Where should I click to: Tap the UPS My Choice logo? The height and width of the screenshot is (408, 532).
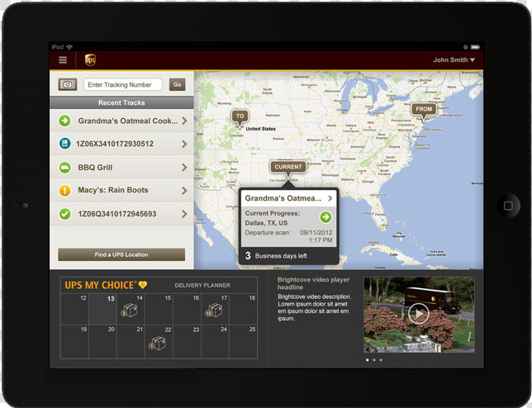(x=106, y=285)
